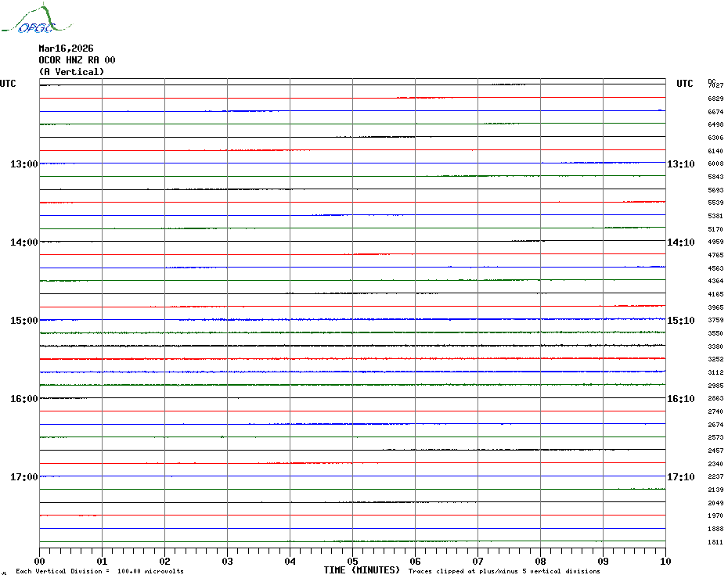Screen dimensions: 728x582
Task: Click the 00 minute axis label
Action: click(39, 562)
